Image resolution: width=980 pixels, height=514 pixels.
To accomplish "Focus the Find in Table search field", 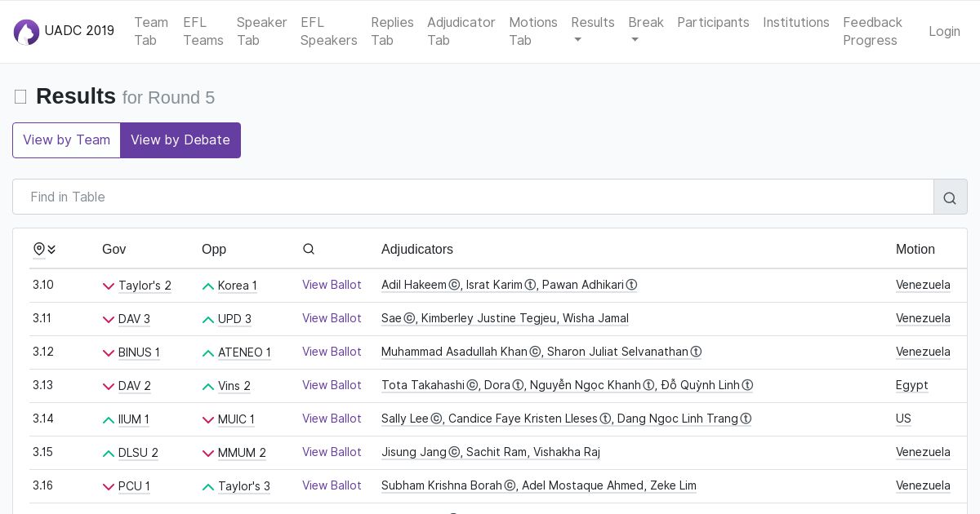I will click(473, 197).
